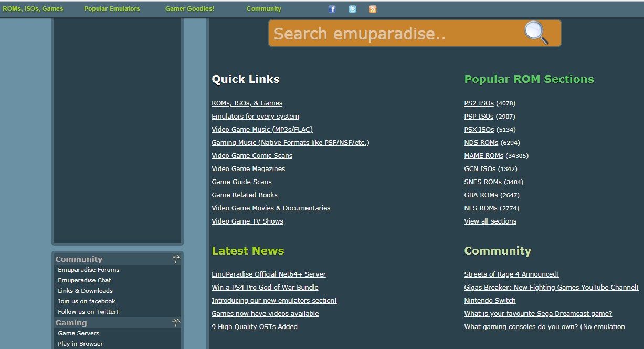Open Emuparadise Chat in sidebar

click(85, 280)
